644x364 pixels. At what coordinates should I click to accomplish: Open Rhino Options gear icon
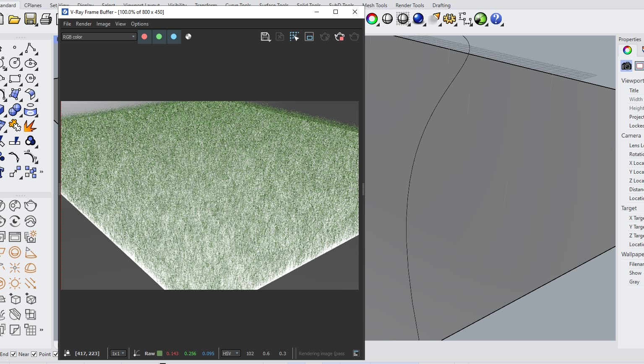click(449, 19)
